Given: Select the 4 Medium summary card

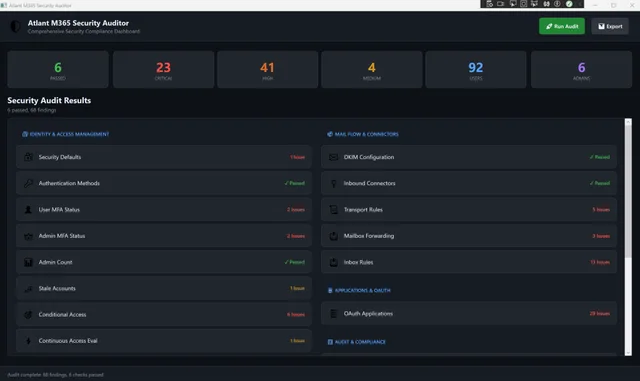Looking at the screenshot, I should click(372, 69).
